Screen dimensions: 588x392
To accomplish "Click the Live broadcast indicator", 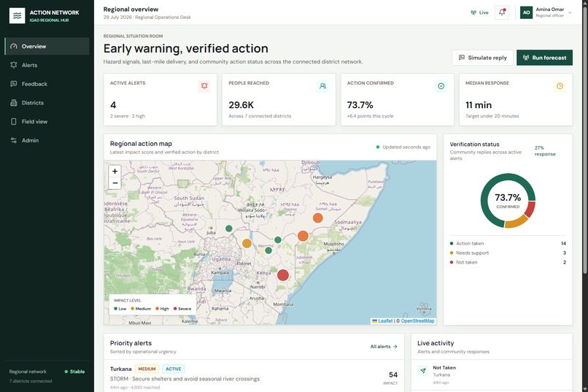I will point(479,12).
